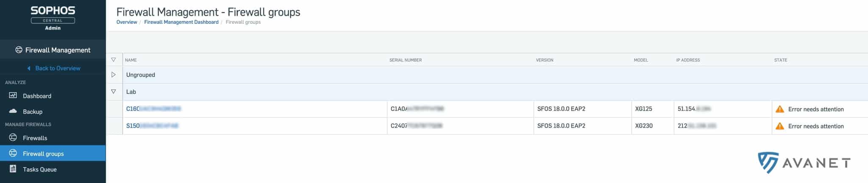Image resolution: width=868 pixels, height=183 pixels.
Task: Click the Backup cloud icon
Action: 13,111
